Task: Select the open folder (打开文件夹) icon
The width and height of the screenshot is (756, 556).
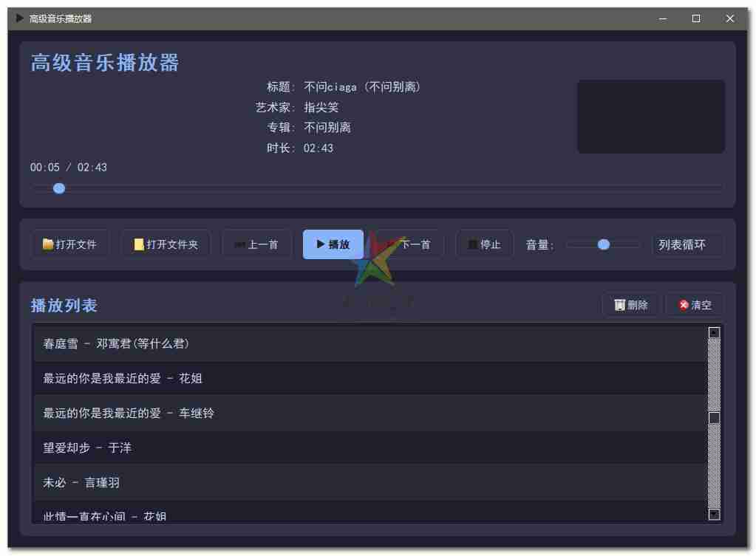Action: coord(136,244)
